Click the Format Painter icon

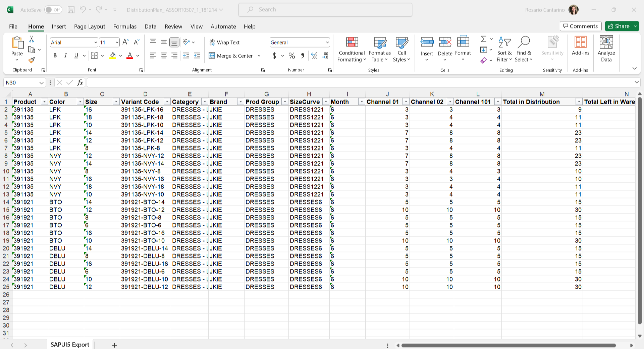tap(32, 60)
